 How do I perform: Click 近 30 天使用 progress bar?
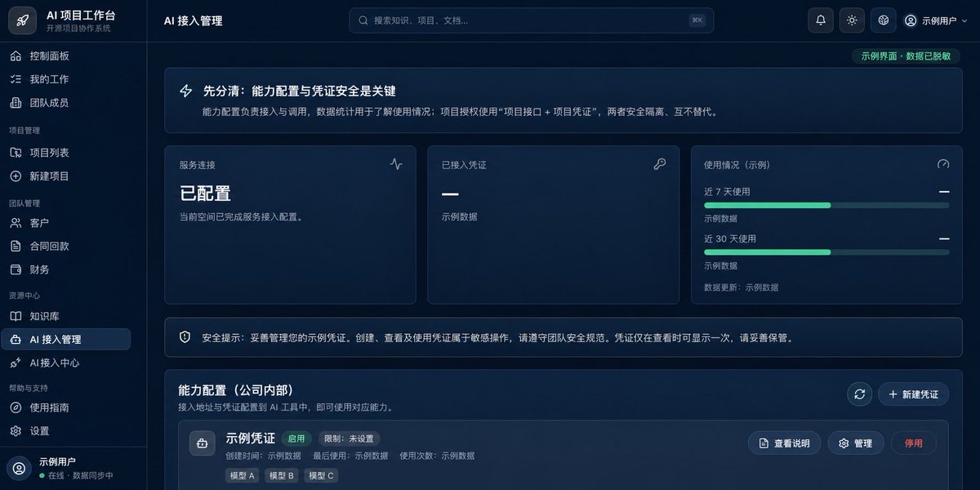pyautogui.click(x=826, y=252)
